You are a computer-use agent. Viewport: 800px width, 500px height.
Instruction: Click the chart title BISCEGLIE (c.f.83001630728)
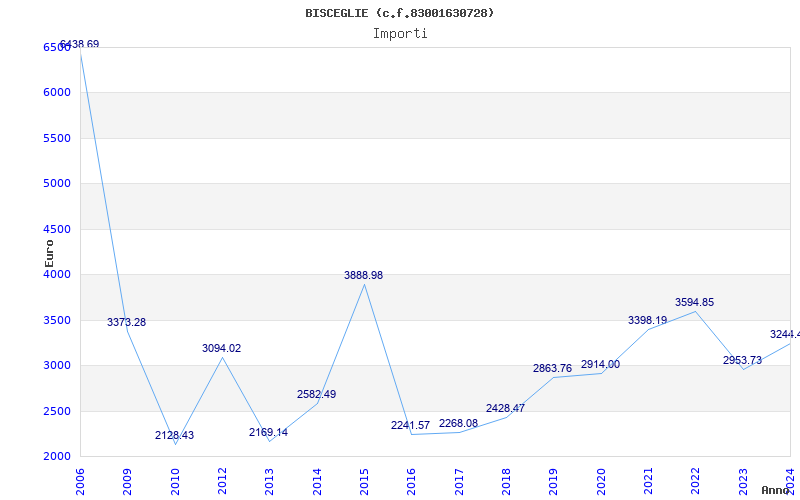[399, 13]
